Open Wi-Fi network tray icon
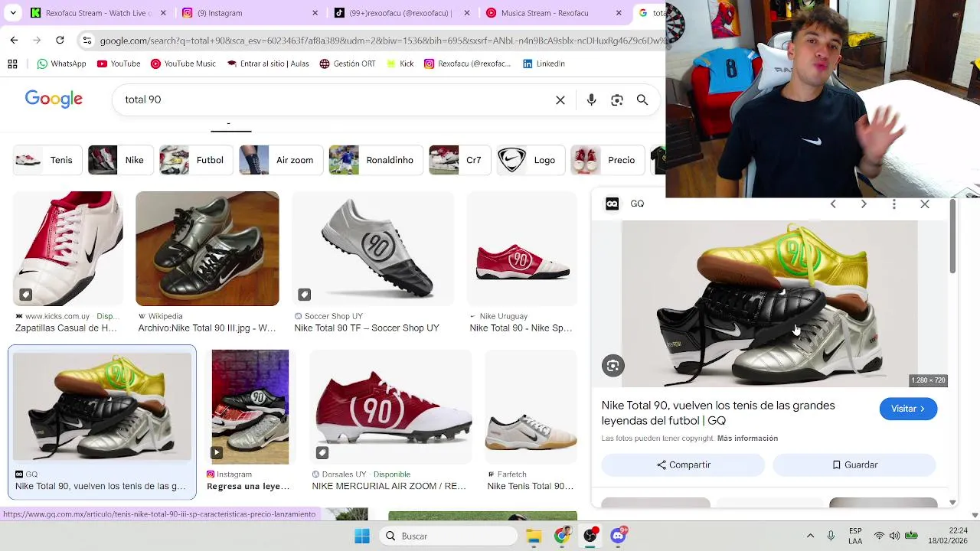This screenshot has width=980, height=551. point(879,536)
